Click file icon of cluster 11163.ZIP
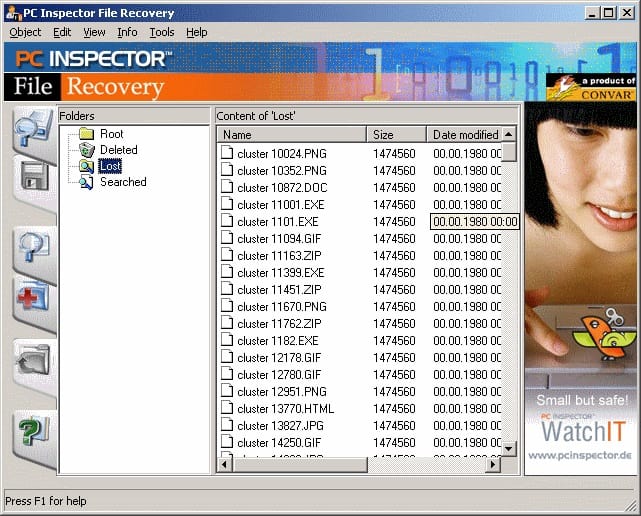Image resolution: width=641 pixels, height=516 pixels. (227, 256)
